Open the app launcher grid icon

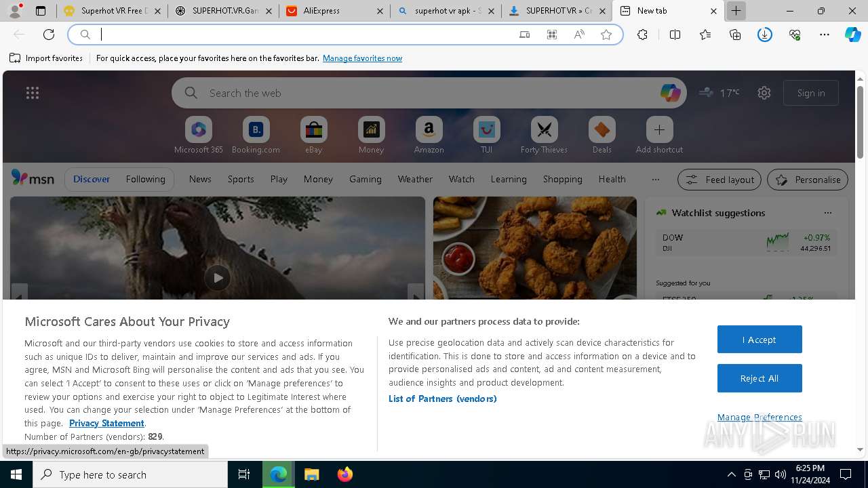pos(33,93)
